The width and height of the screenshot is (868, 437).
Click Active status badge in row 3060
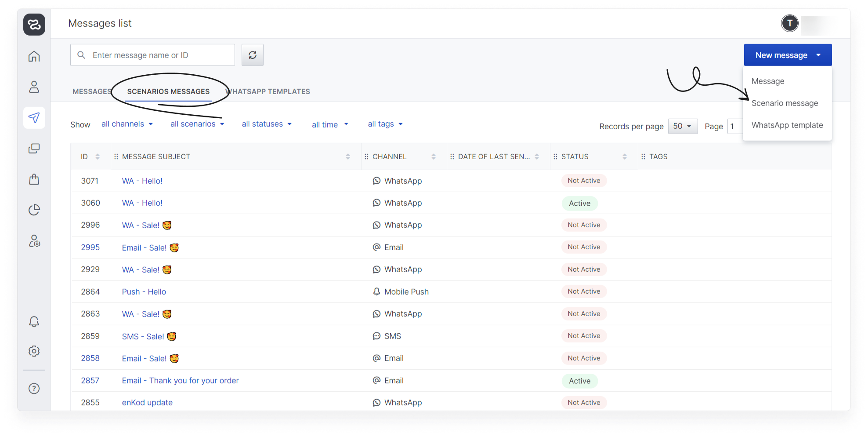tap(580, 203)
